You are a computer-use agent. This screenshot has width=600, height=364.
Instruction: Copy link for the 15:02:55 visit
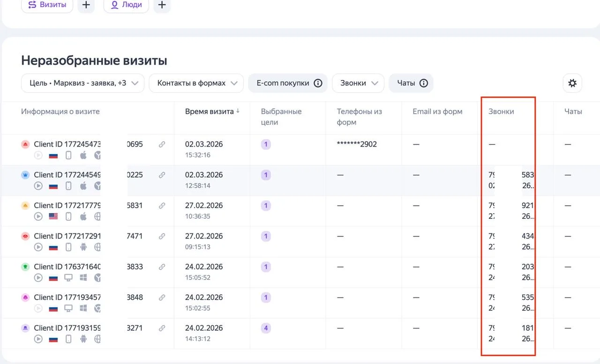pos(162,297)
